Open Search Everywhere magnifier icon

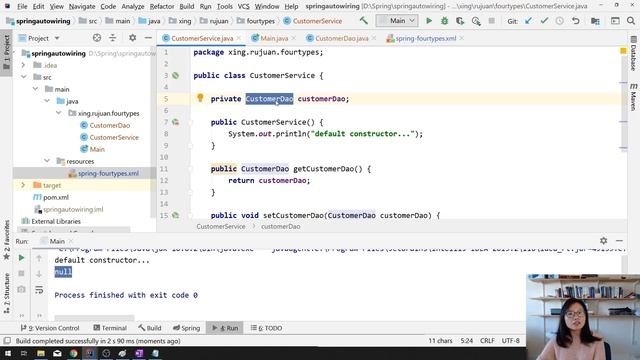pos(631,21)
